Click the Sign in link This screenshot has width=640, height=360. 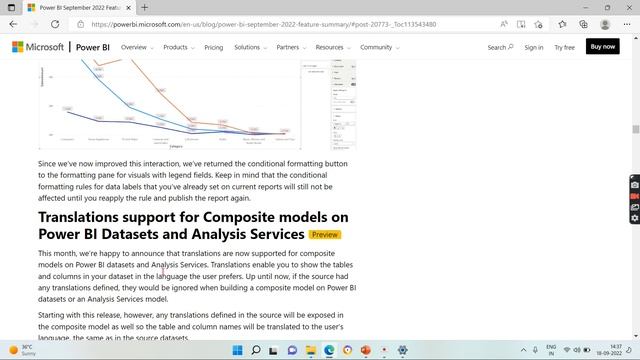click(x=534, y=47)
